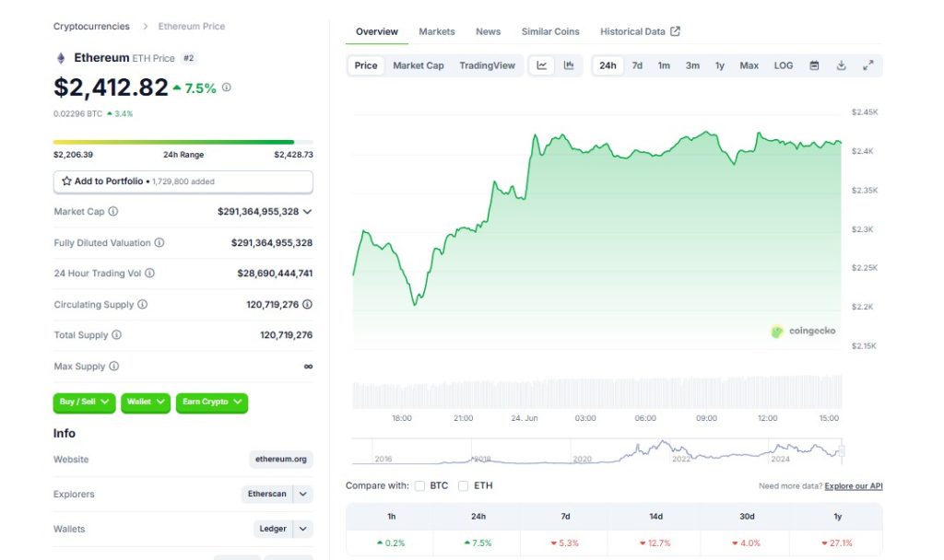944x560 pixels.
Task: Enable BTC comparison checkbox
Action: (419, 485)
